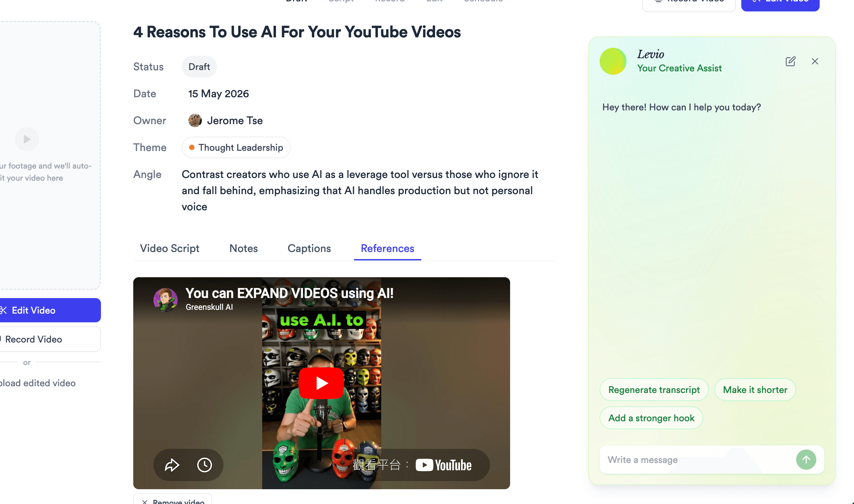
Task: Click the Record Video sidebar button
Action: (47, 339)
